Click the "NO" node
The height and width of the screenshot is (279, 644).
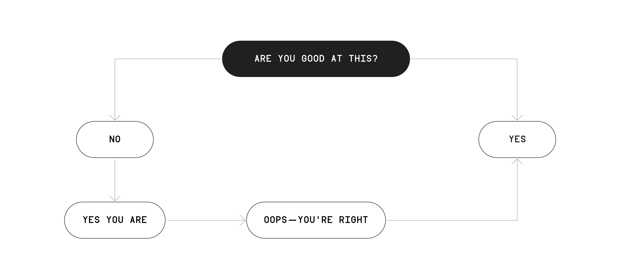(x=115, y=140)
